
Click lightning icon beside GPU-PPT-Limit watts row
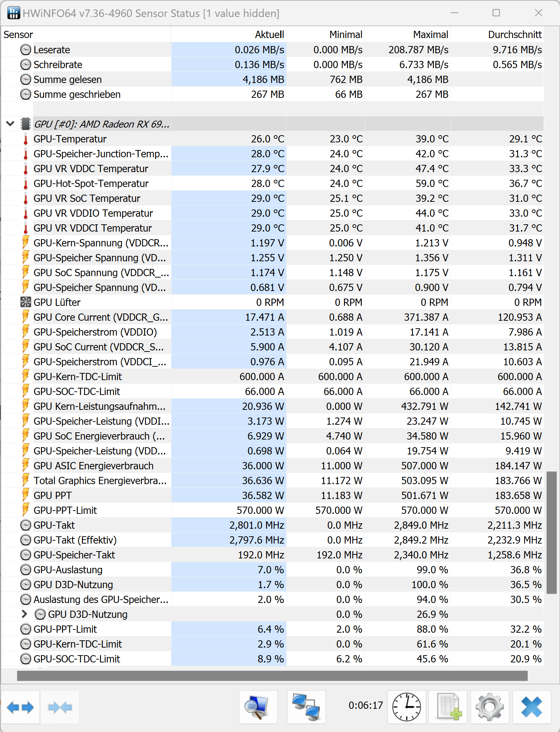(25, 510)
